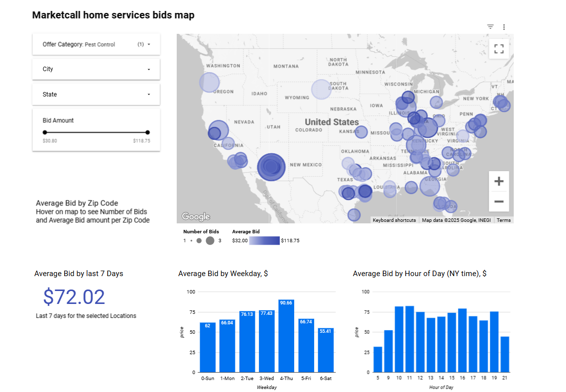The height and width of the screenshot is (392, 566).
Task: Click the Average Bid by Zip Code heading
Action: [77, 203]
